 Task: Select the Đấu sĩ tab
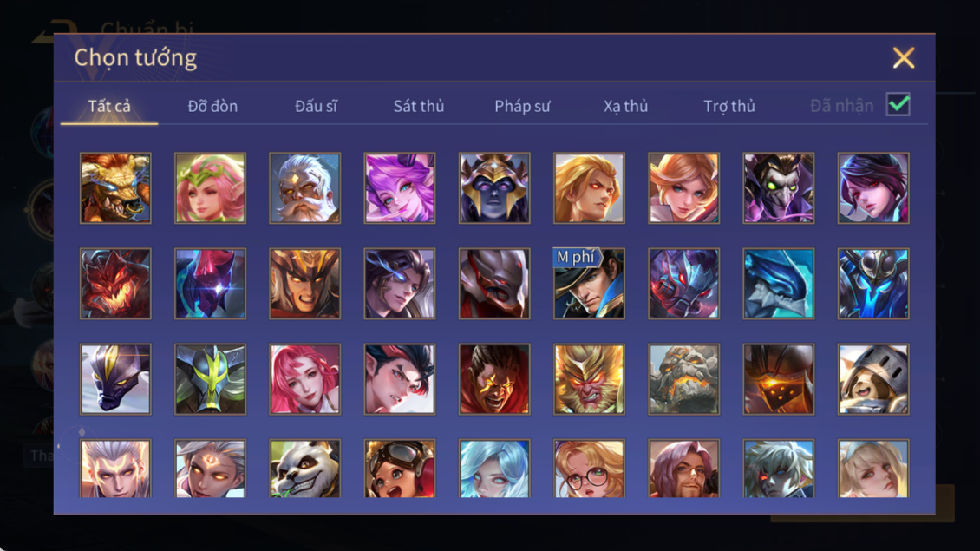click(x=317, y=107)
